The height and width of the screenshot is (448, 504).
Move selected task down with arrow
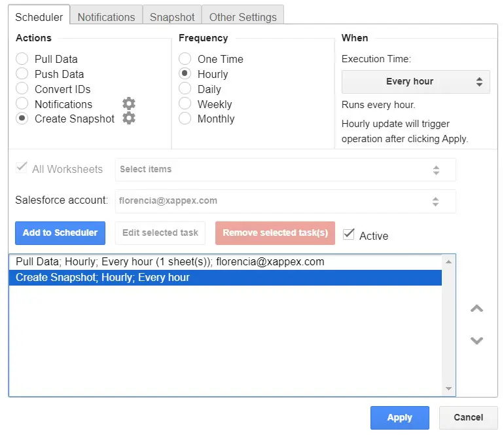pyautogui.click(x=477, y=341)
